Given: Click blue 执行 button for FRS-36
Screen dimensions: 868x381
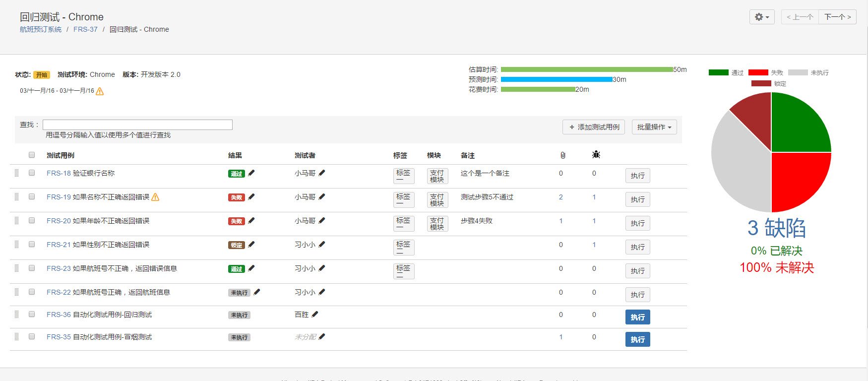Looking at the screenshot, I should click(x=638, y=317).
